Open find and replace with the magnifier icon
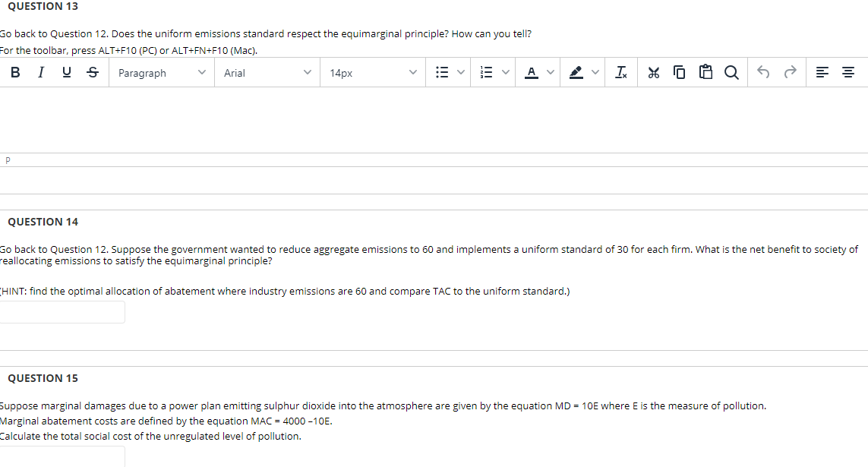The width and height of the screenshot is (868, 467). 731,72
